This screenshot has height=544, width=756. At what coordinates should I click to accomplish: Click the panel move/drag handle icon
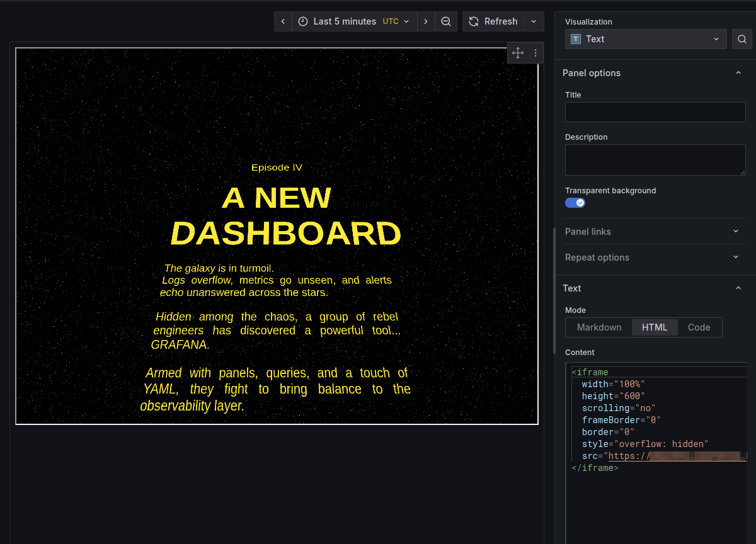pos(517,53)
